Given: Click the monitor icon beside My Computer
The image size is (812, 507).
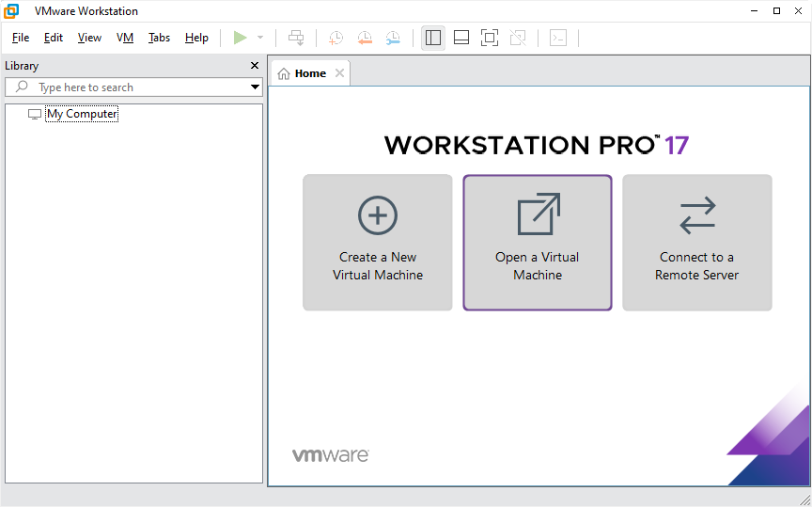Looking at the screenshot, I should pyautogui.click(x=34, y=114).
